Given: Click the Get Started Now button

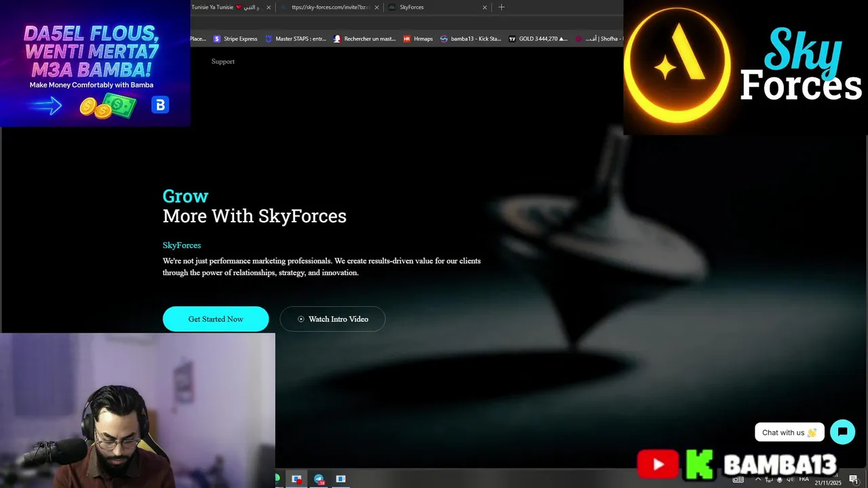Looking at the screenshot, I should (x=216, y=319).
